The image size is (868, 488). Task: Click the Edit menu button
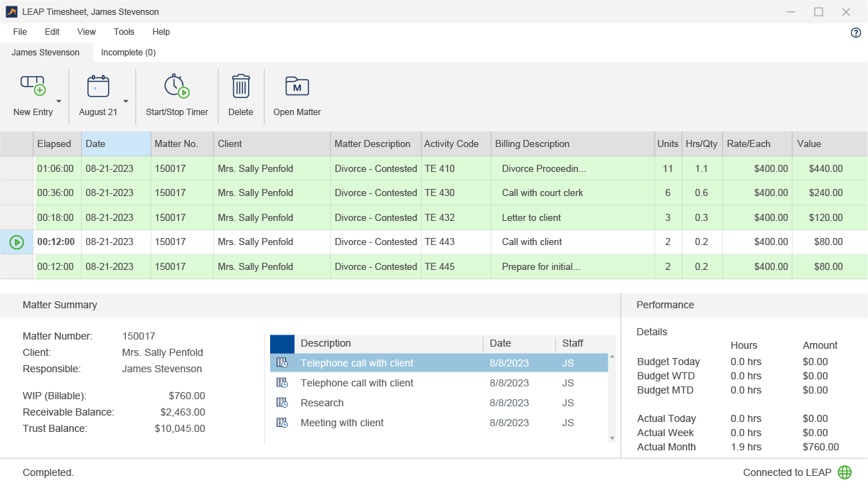pos(51,32)
